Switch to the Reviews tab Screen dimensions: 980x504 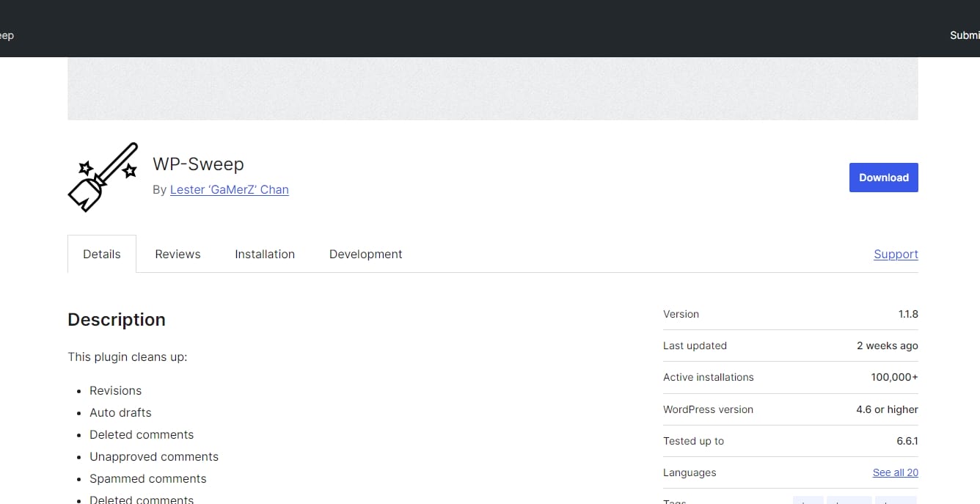[x=178, y=254]
